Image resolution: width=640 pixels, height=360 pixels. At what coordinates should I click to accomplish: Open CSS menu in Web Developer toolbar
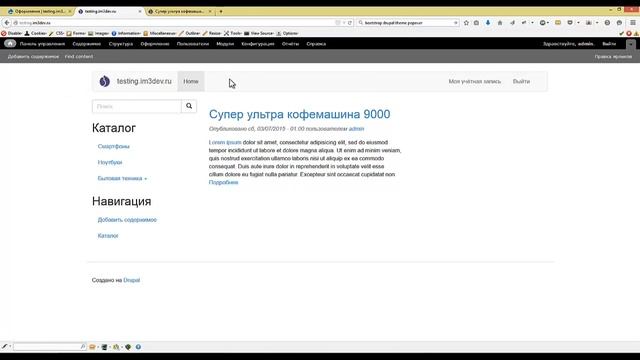(x=57, y=33)
